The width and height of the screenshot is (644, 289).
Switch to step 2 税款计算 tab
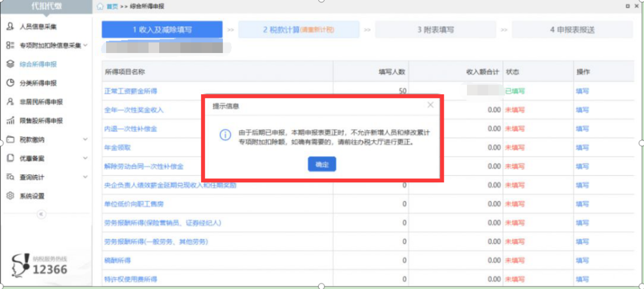tap(298, 30)
